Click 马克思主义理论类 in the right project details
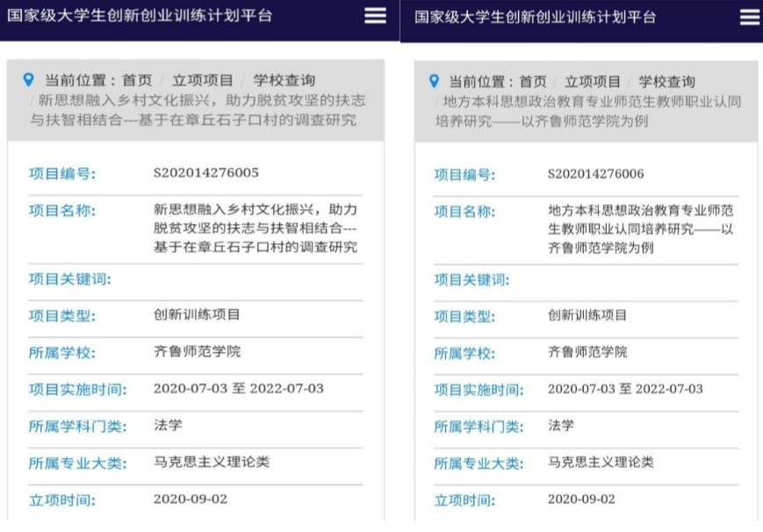The height and width of the screenshot is (532, 763). [601, 462]
